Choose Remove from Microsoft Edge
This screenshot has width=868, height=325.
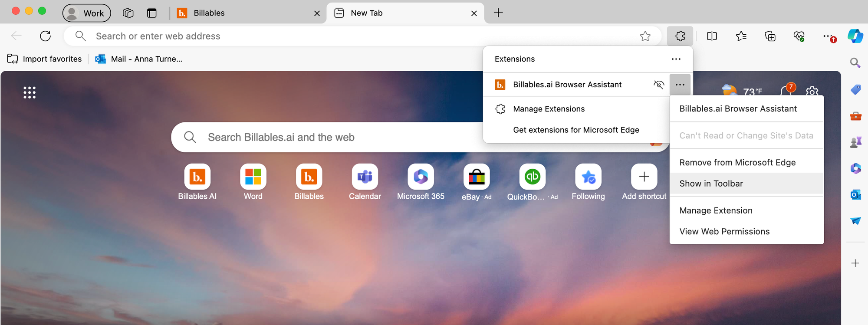[x=737, y=162]
